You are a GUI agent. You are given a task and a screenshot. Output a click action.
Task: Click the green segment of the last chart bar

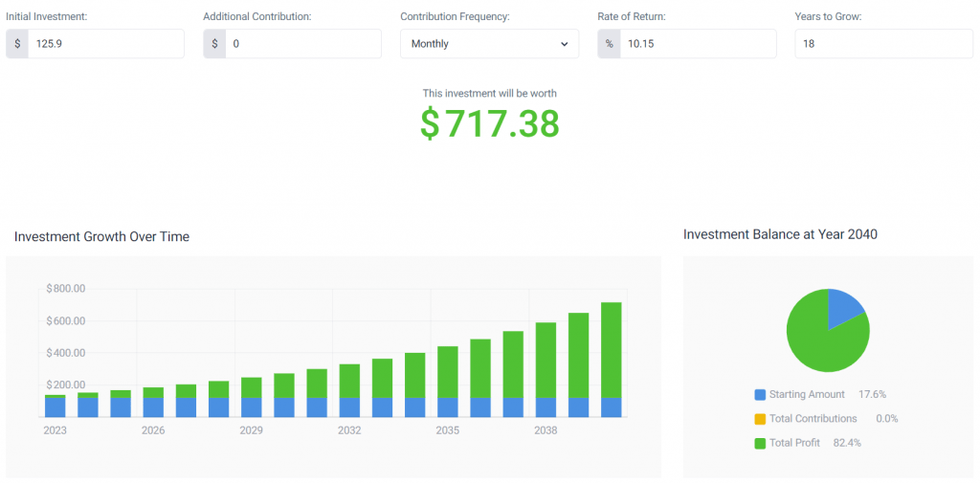(x=611, y=349)
